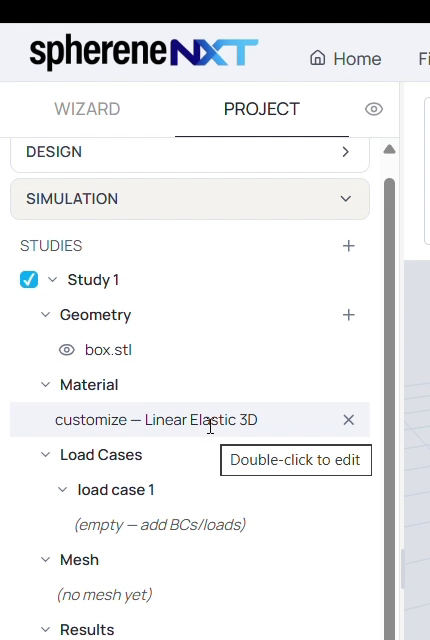This screenshot has height=640, width=430.
Task: Collapse the Mesh section chevron
Action: coord(45,560)
